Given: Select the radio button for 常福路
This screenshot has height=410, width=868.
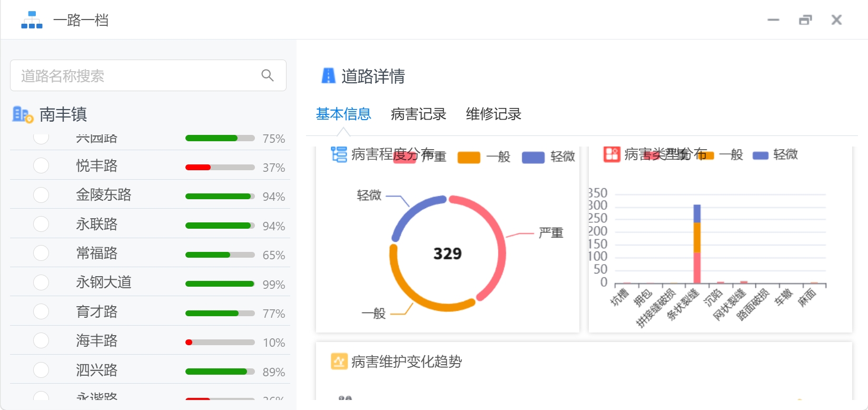Looking at the screenshot, I should [41, 253].
